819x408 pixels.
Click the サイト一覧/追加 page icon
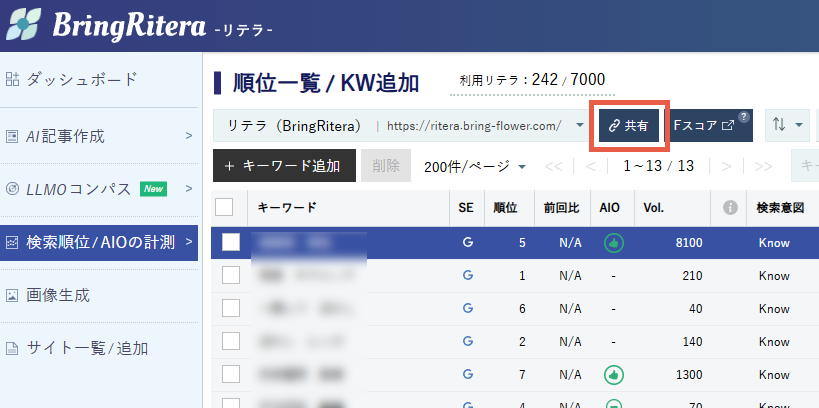(x=12, y=348)
